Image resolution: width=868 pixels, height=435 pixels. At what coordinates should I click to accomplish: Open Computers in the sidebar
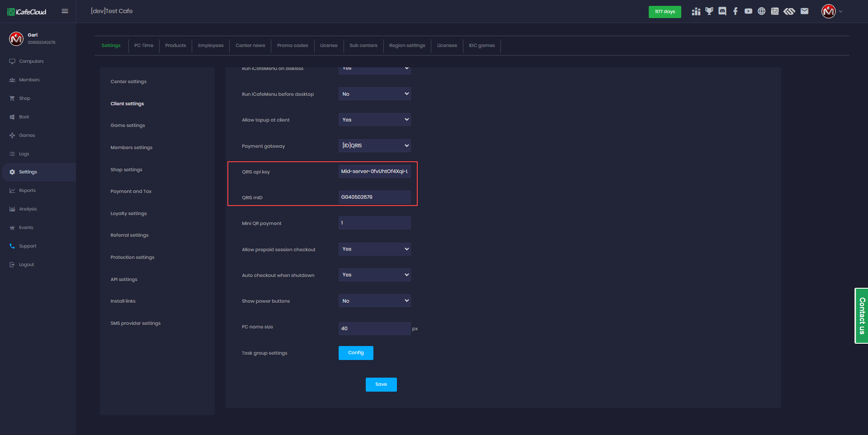31,61
